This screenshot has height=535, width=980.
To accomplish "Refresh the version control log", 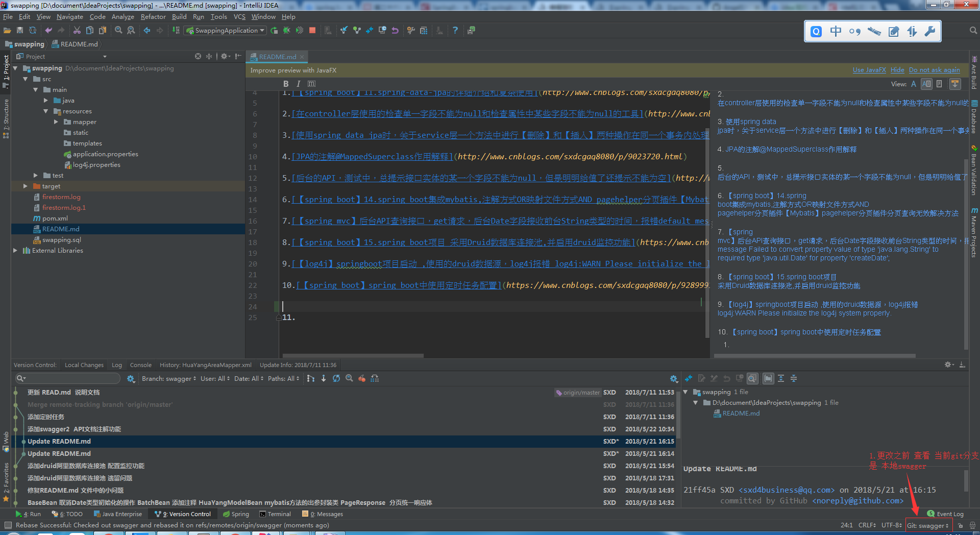I will (336, 379).
